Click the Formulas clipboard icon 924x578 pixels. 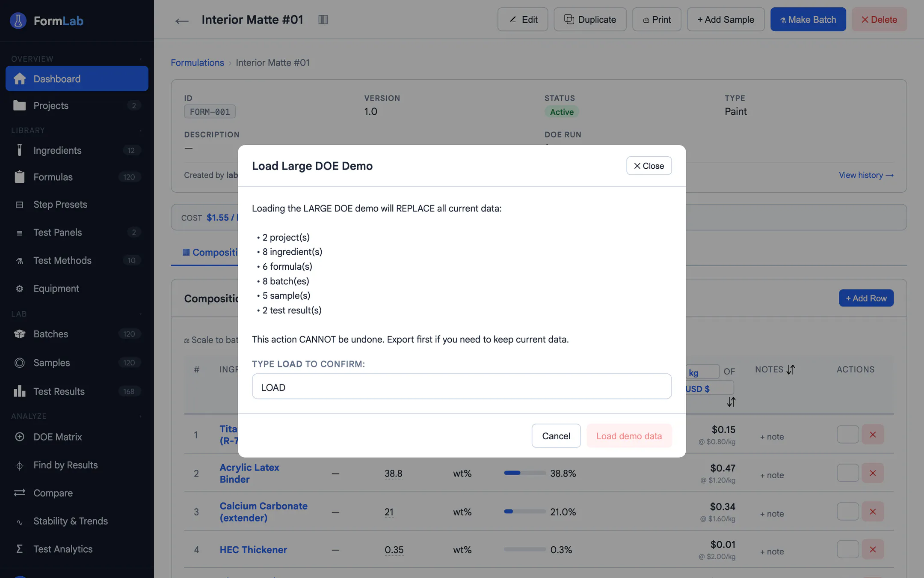pyautogui.click(x=19, y=177)
